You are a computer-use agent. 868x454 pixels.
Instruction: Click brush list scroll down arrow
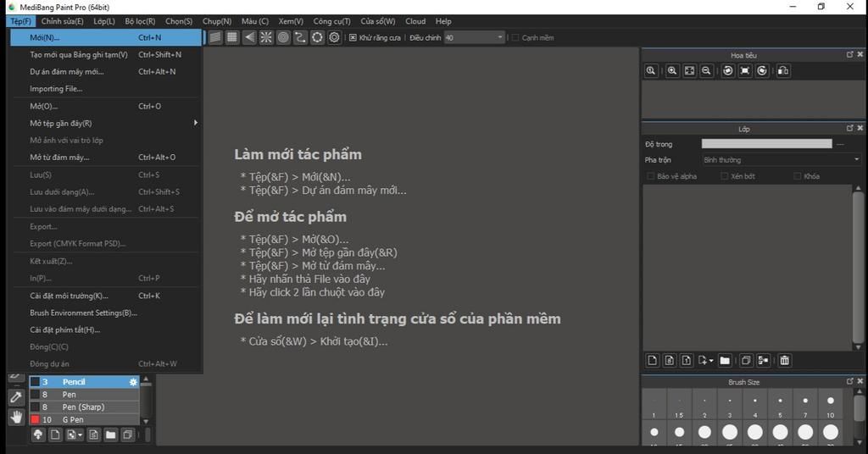click(146, 421)
